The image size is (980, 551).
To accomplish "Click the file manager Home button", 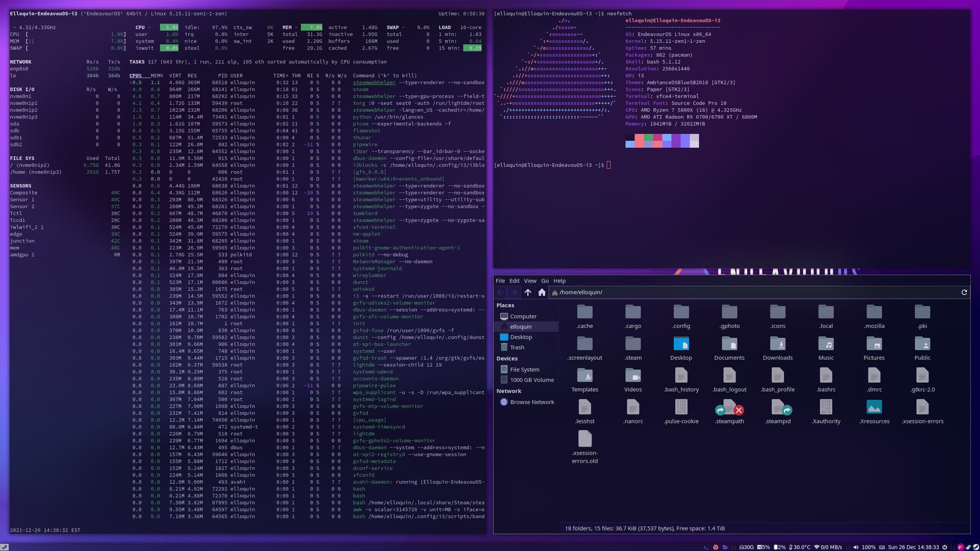I will click(x=542, y=292).
